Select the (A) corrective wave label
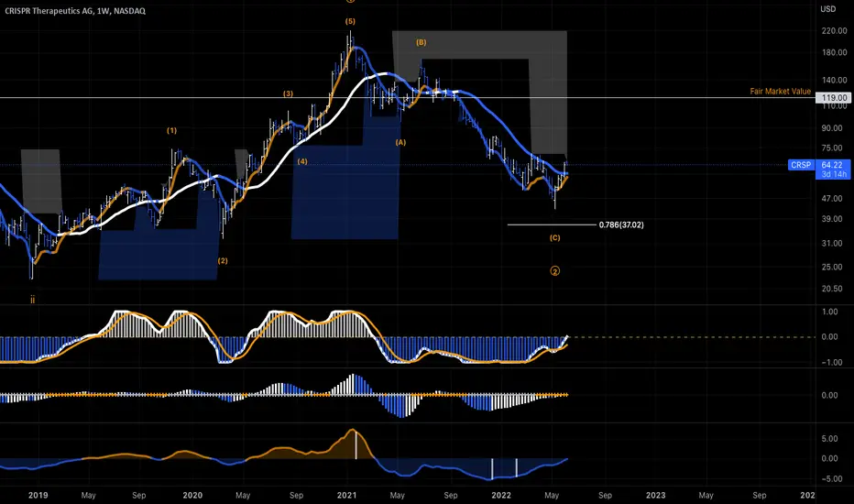Image resolution: width=854 pixels, height=504 pixels. click(400, 143)
